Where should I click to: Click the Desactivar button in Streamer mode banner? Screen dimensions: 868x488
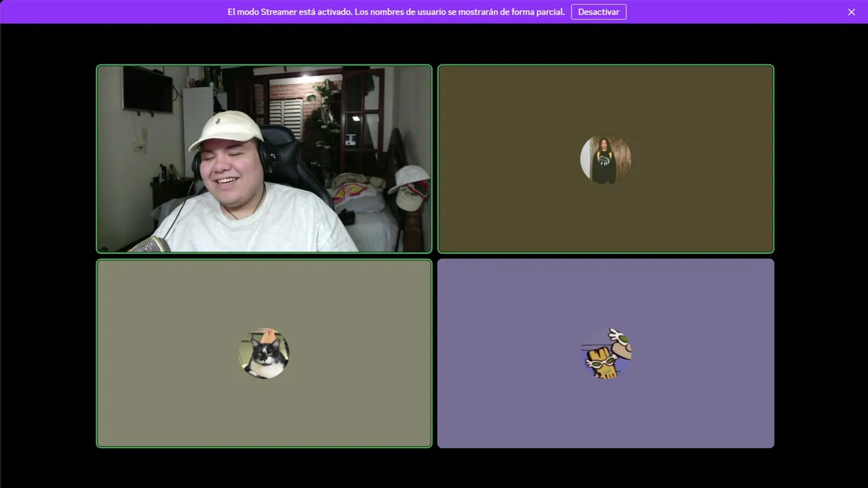pyautogui.click(x=598, y=12)
